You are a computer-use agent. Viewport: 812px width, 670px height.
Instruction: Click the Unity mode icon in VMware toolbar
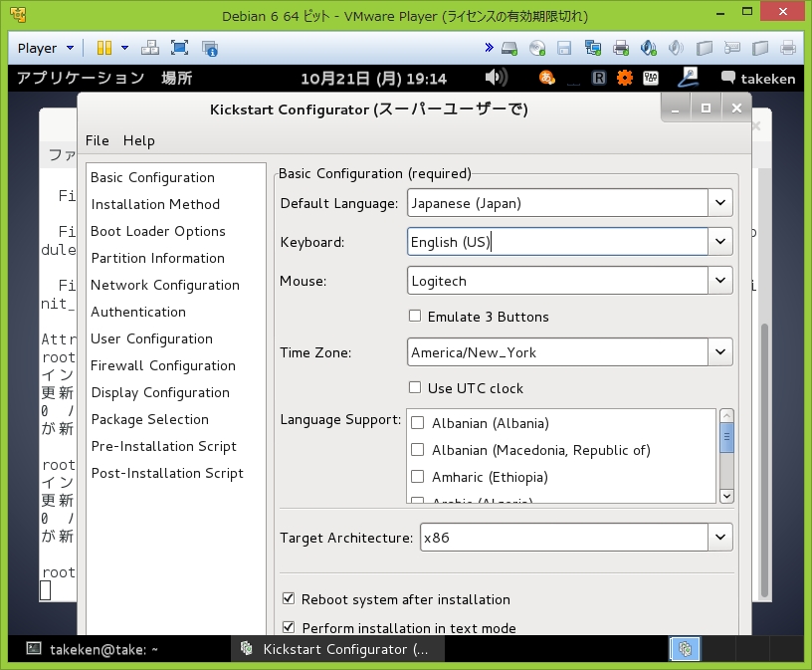pos(210,48)
